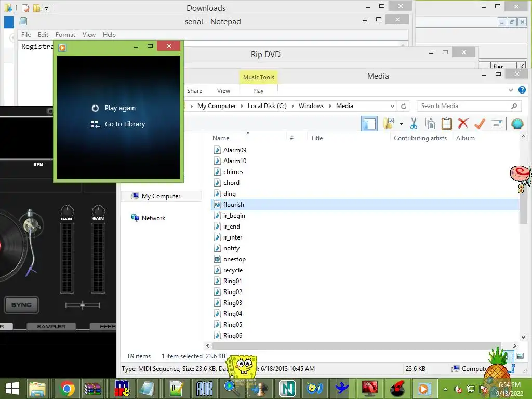
Task: Click Go to Library in media player
Action: pos(118,124)
